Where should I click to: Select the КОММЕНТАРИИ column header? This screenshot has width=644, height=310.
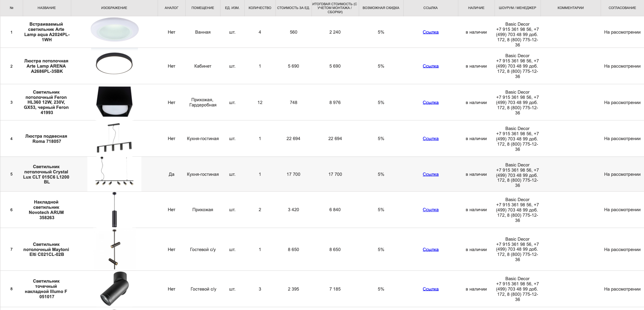[x=571, y=8]
